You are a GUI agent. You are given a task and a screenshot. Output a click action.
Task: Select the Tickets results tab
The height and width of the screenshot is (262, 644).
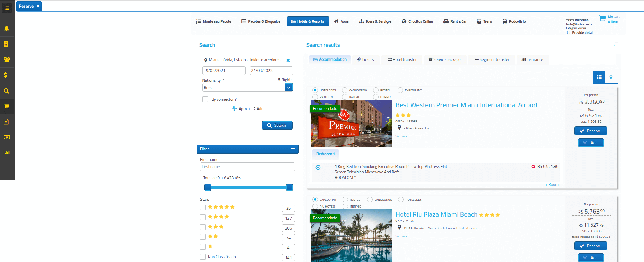pos(366,59)
